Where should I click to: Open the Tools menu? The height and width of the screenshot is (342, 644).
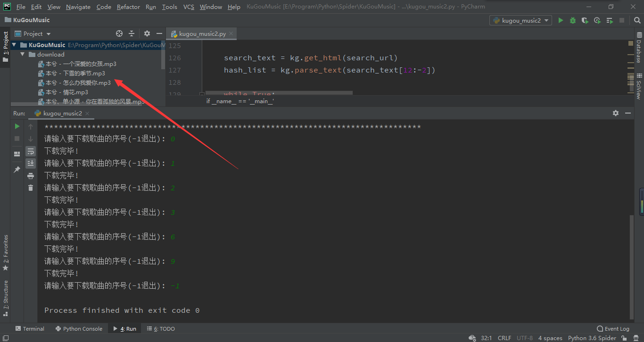coord(169,7)
